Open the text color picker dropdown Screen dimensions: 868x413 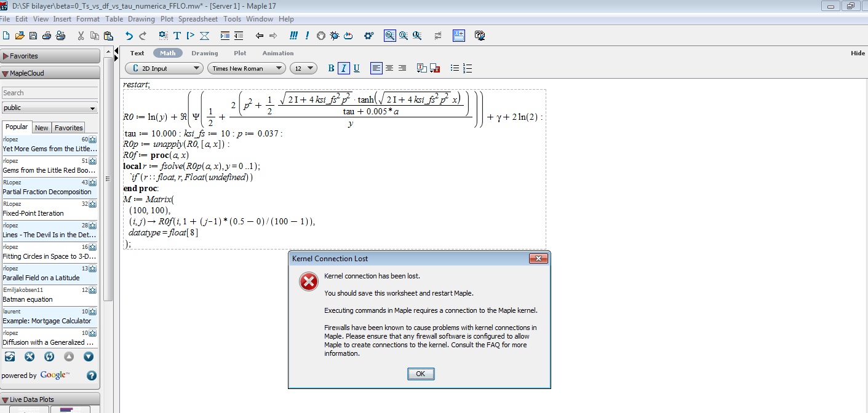pyautogui.click(x=421, y=68)
